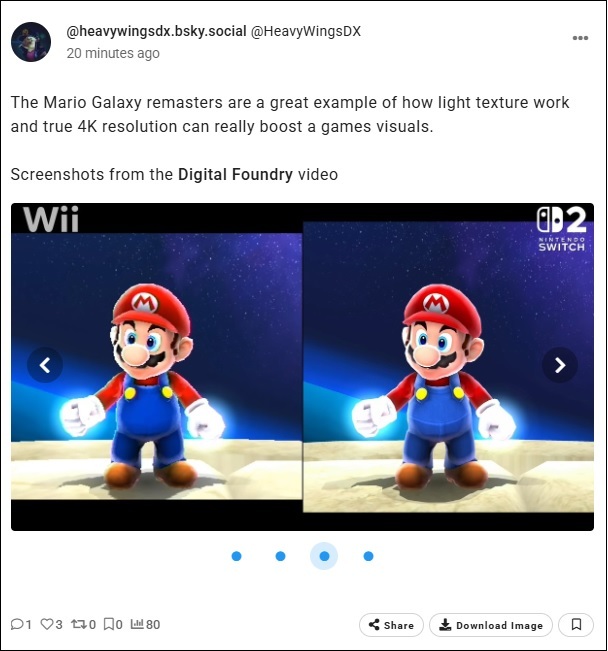Click the bookmark button at bottom right
Screen dimensions: 608x651
pyautogui.click(x=576, y=624)
